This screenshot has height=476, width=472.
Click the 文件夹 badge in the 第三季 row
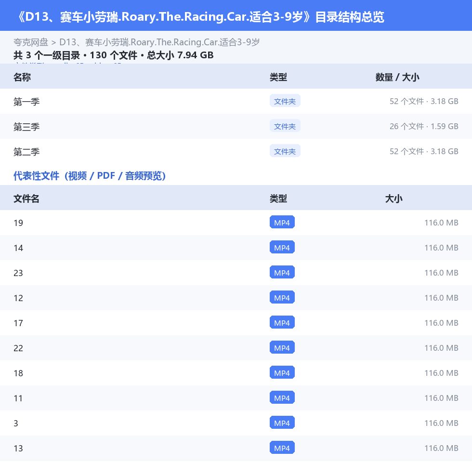tap(285, 126)
